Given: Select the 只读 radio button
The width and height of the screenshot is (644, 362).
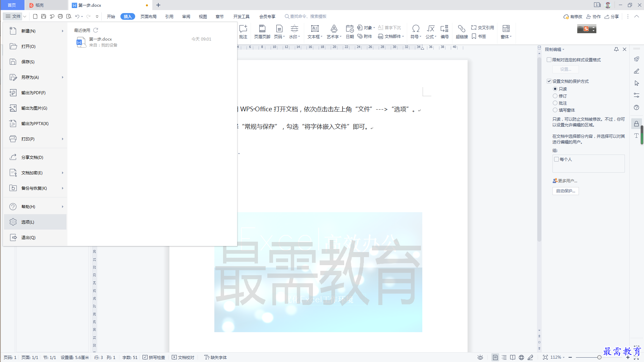Looking at the screenshot, I should click(x=555, y=89).
